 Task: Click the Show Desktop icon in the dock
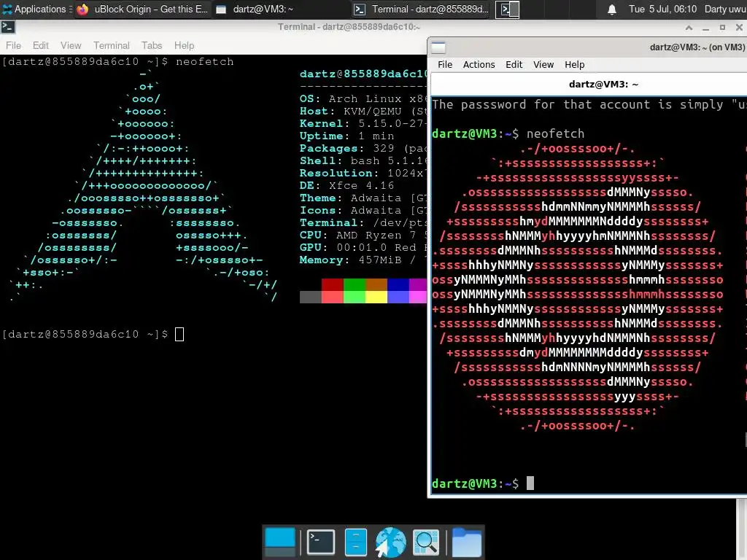279,542
